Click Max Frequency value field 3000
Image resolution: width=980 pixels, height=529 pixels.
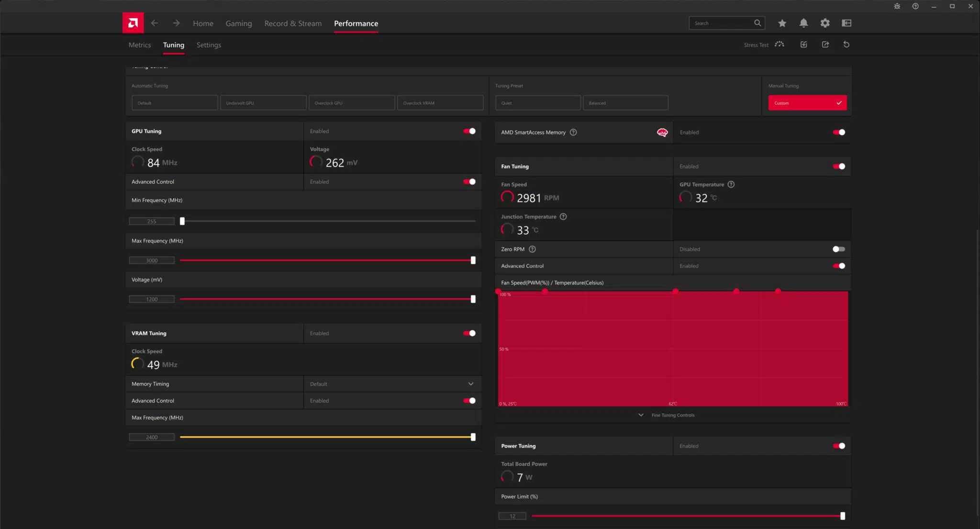click(x=152, y=260)
